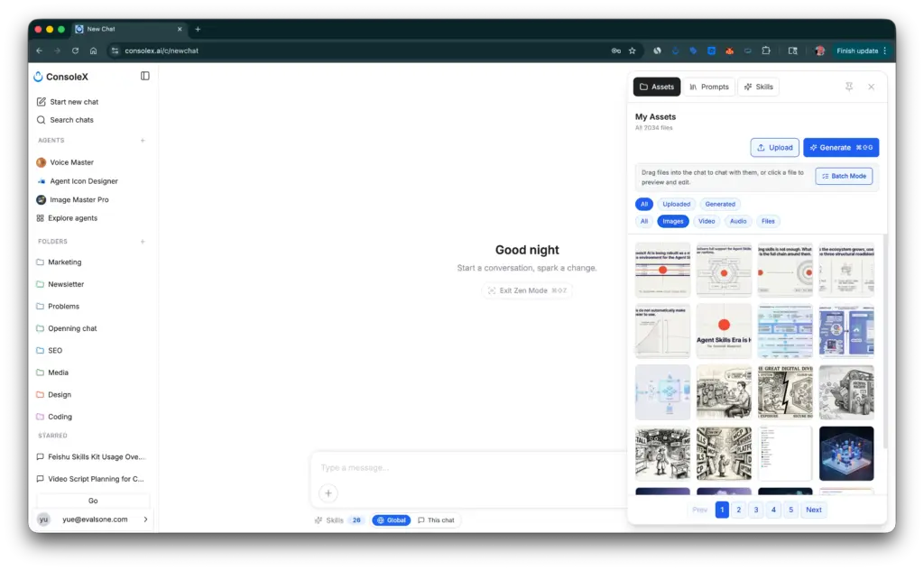The width and height of the screenshot is (924, 570).
Task: Go to page 3 of assets
Action: [756, 509]
